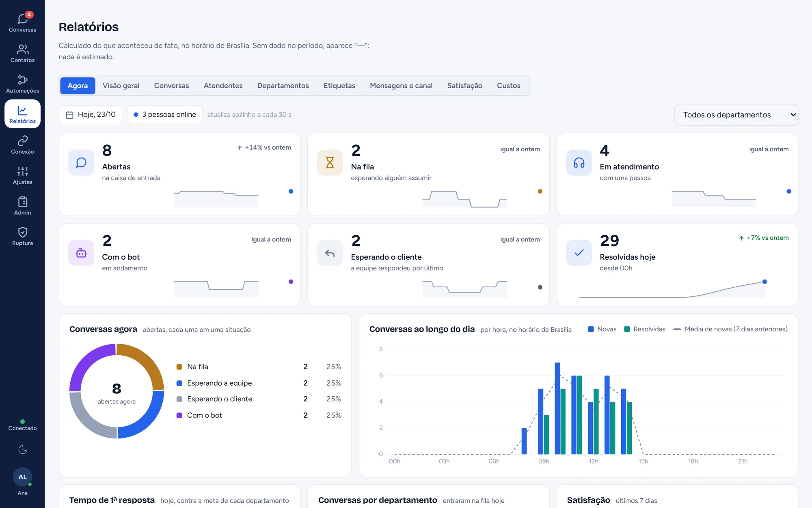This screenshot has width=812, height=508.
Task: Open the Departamentos tab
Action: (283, 86)
